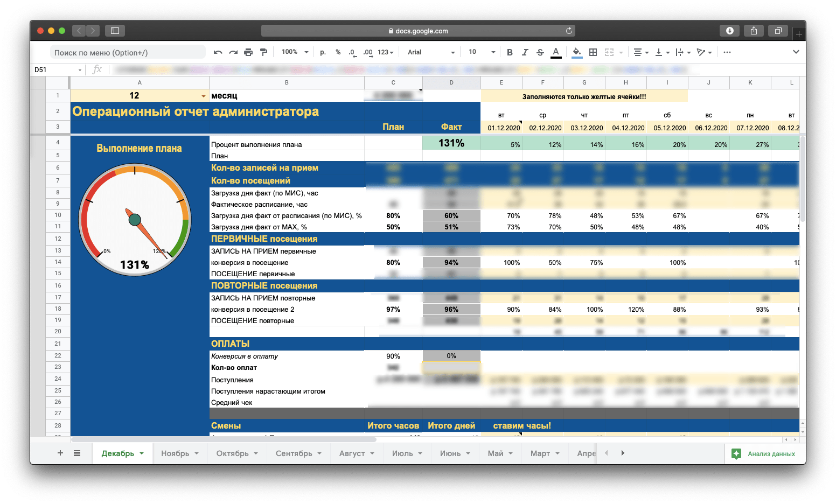The height and width of the screenshot is (504, 836).
Task: Click the more options ellipsis in toolbar
Action: click(x=727, y=52)
